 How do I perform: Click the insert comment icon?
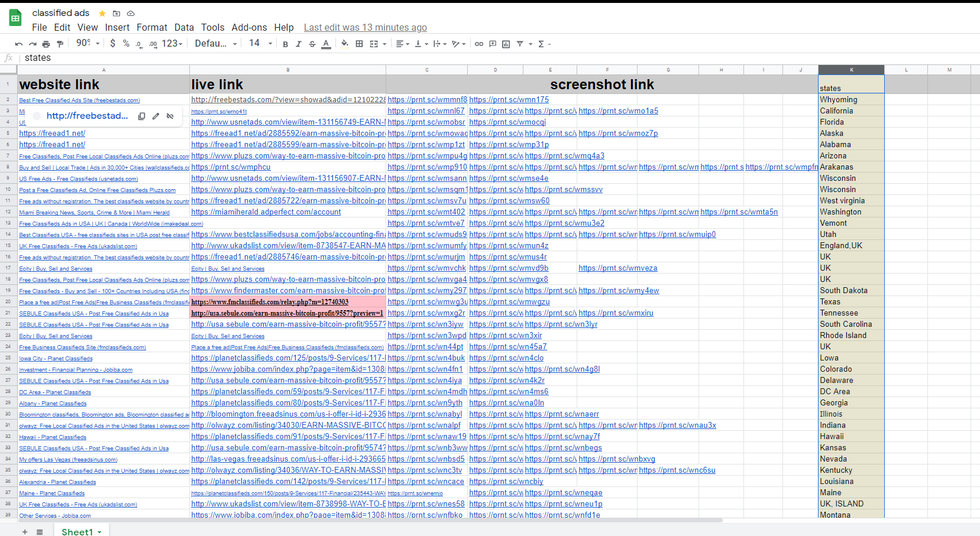coord(493,44)
